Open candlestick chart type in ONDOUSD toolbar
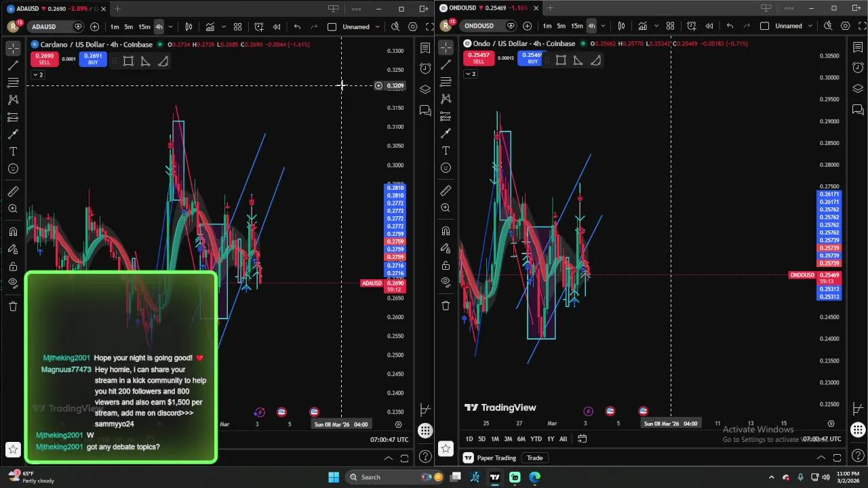This screenshot has width=868, height=488. tap(621, 26)
